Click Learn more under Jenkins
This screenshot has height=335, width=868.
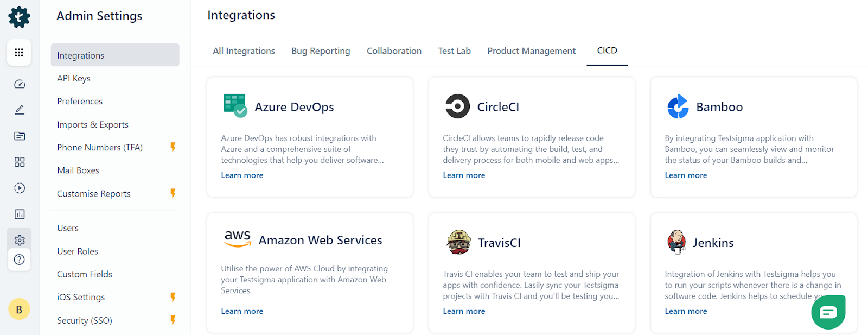tap(686, 311)
